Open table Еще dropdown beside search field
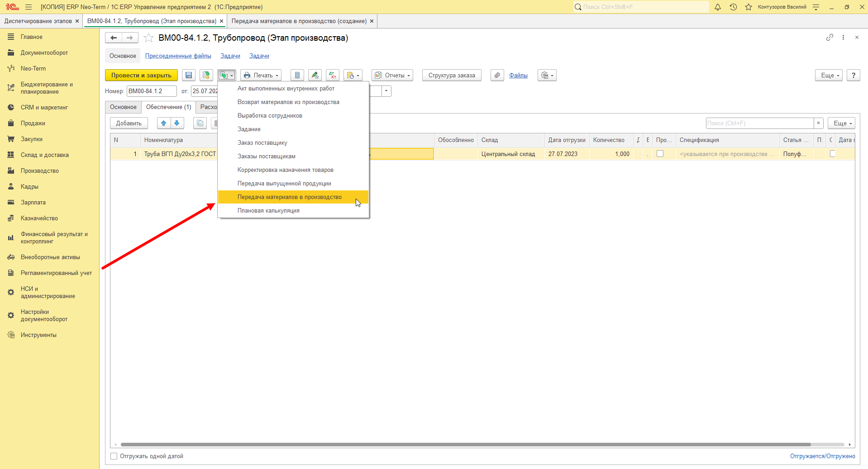The image size is (868, 469). tap(842, 123)
